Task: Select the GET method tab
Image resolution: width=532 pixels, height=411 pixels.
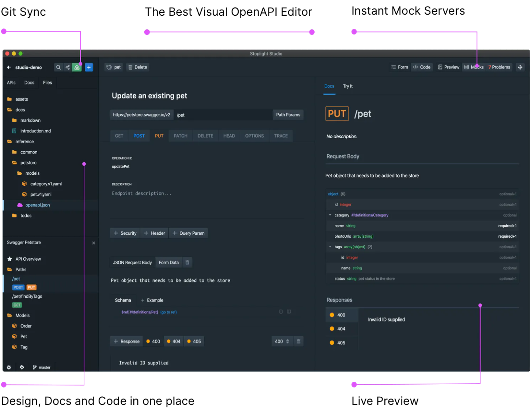Action: pos(119,136)
